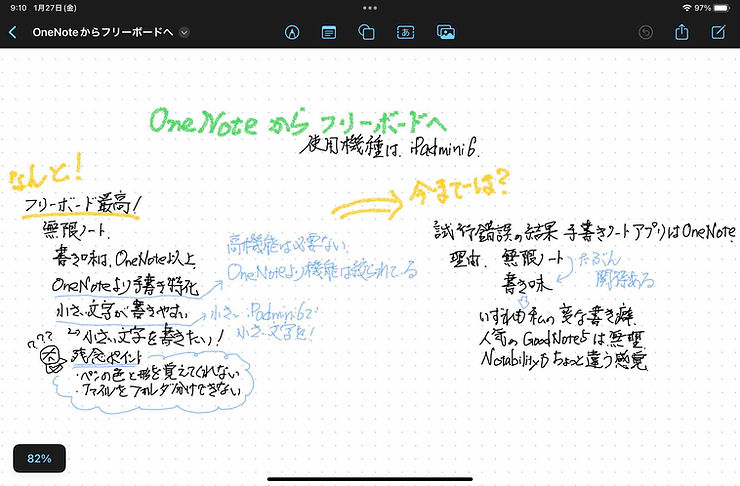Viewport: 740px width, 486px height.
Task: Select the 残念ポイント cloud drawing
Action: tap(153, 382)
